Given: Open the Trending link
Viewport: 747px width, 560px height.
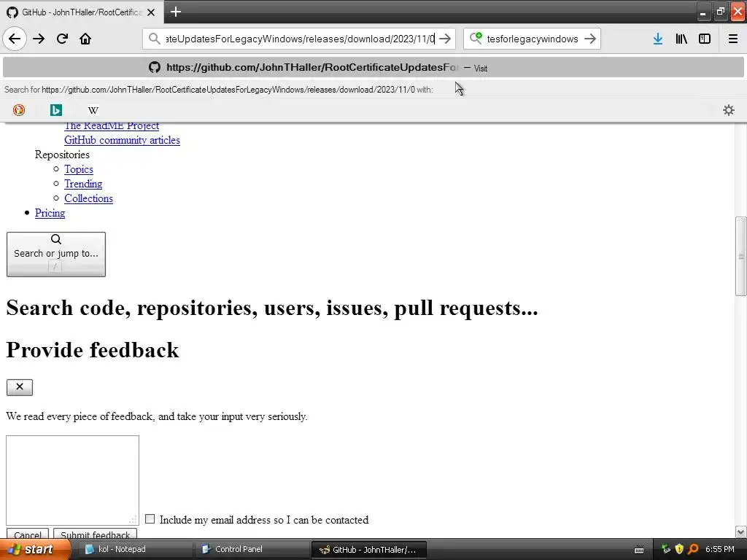Looking at the screenshot, I should [x=83, y=184].
